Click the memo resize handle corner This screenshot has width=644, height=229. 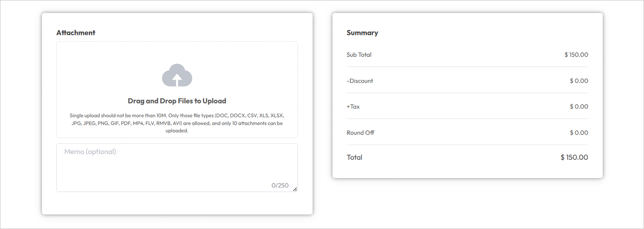coord(295,189)
